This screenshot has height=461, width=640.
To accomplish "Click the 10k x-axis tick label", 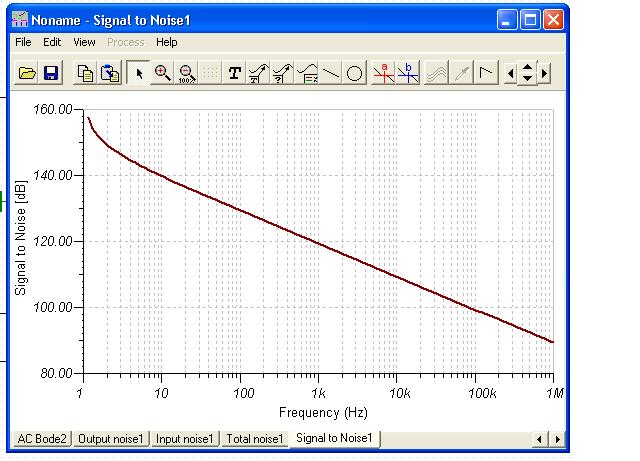I will pyautogui.click(x=400, y=393).
